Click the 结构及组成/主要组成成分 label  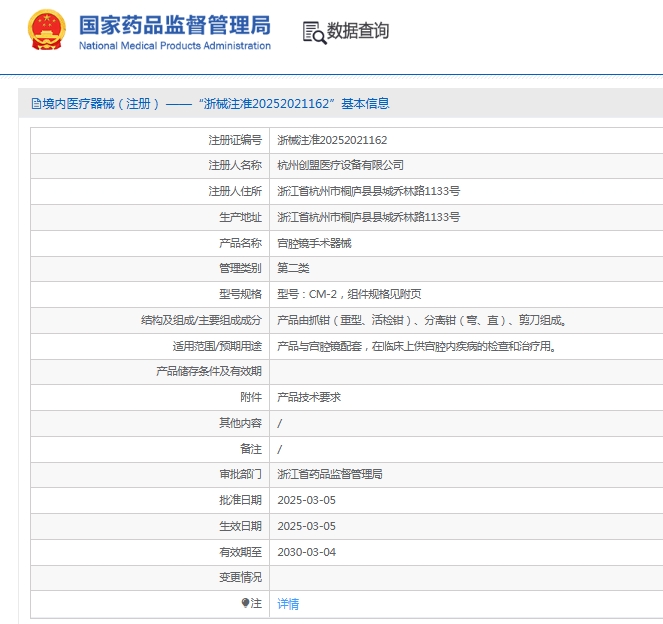201,320
